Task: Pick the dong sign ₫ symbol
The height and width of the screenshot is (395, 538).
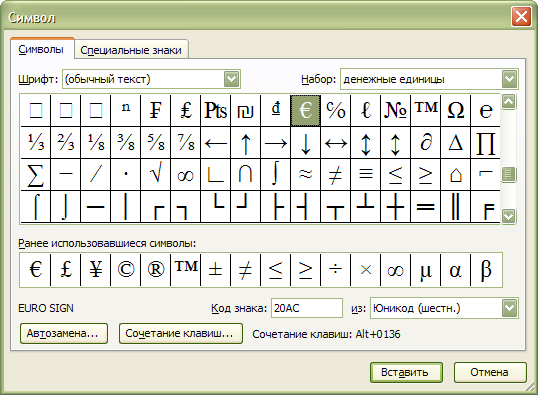Action: click(x=276, y=111)
